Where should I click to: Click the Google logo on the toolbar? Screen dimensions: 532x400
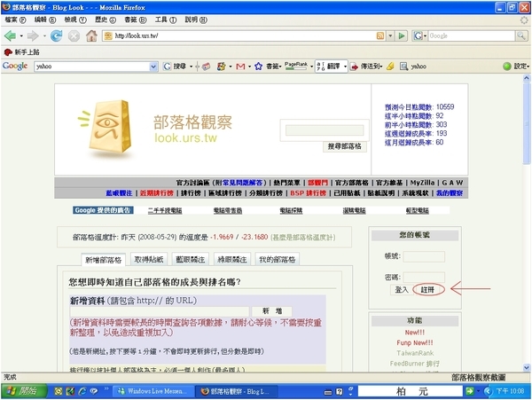tap(15, 66)
